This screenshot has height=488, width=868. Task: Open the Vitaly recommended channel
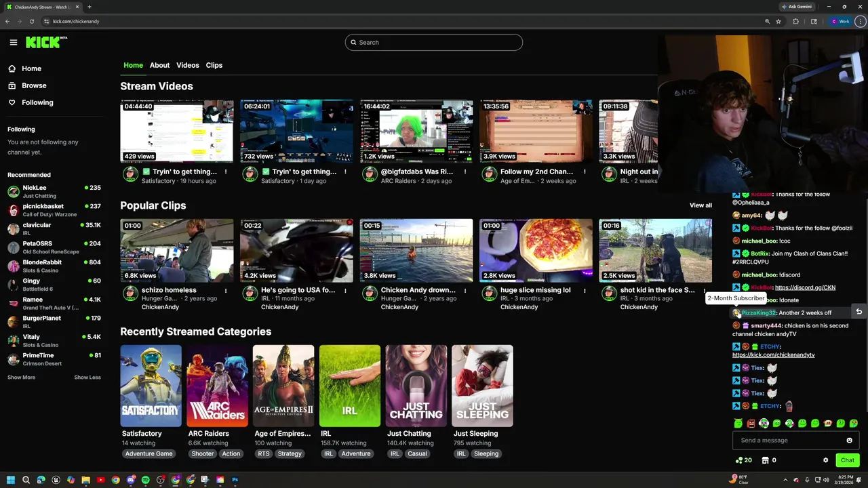pyautogui.click(x=54, y=340)
